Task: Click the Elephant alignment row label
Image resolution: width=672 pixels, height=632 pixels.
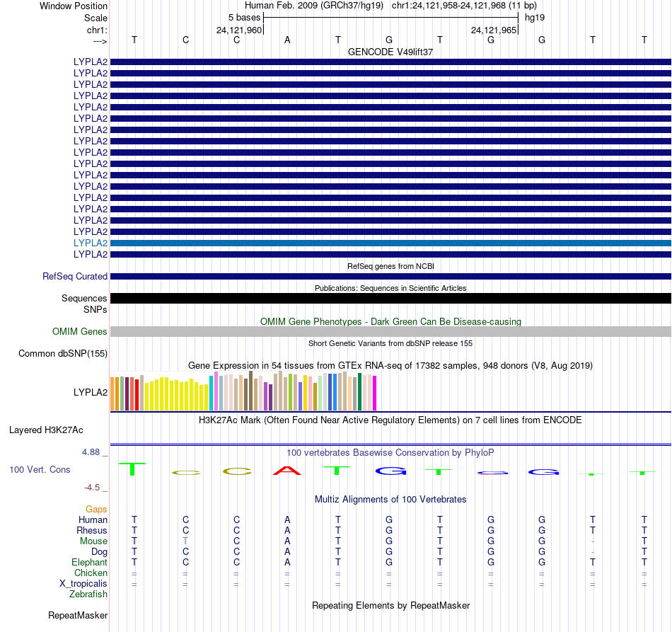Action: coord(89,563)
